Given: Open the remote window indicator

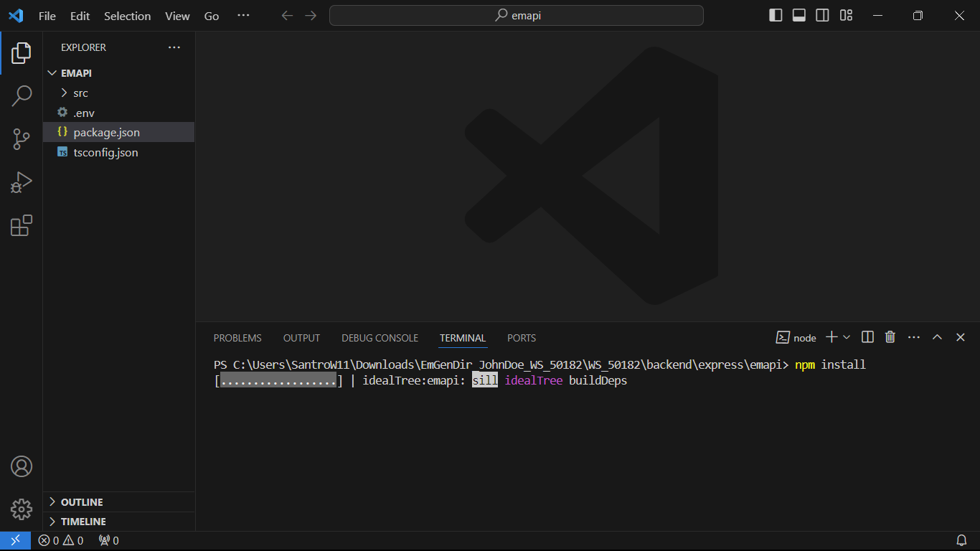Looking at the screenshot, I should [15, 540].
